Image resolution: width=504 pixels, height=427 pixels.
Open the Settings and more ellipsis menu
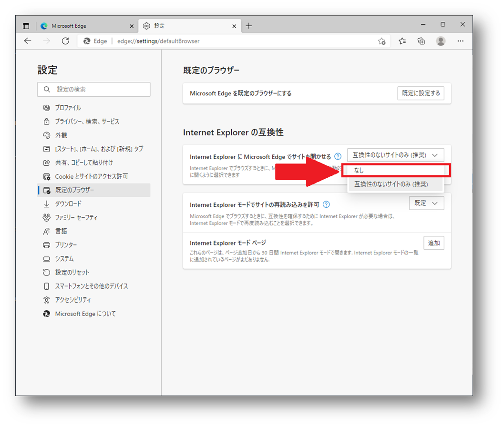pyautogui.click(x=461, y=41)
